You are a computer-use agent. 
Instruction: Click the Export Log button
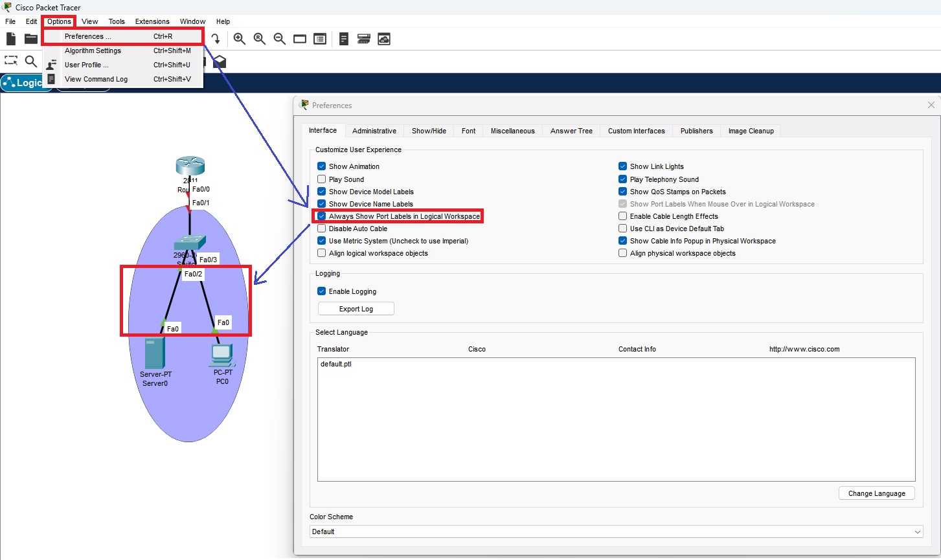356,309
